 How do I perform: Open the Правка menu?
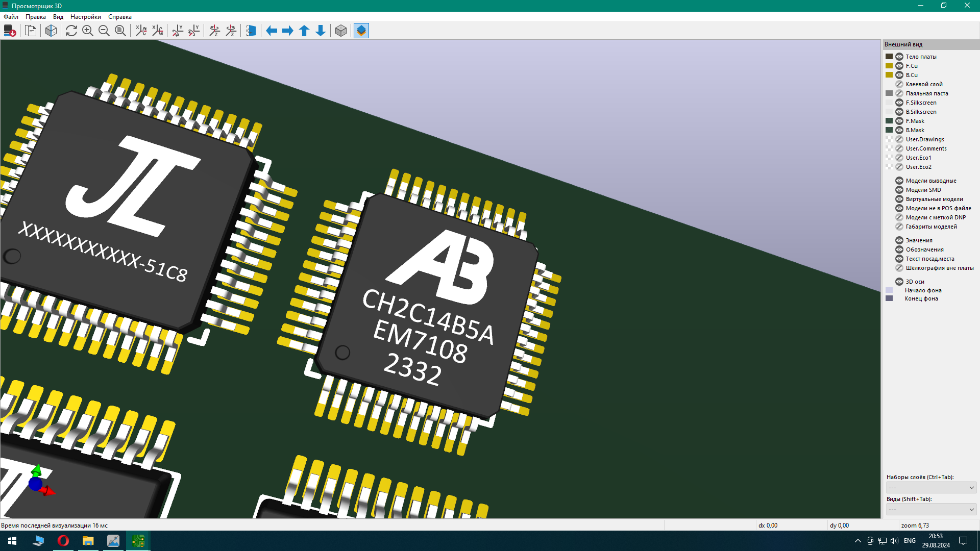tap(36, 17)
